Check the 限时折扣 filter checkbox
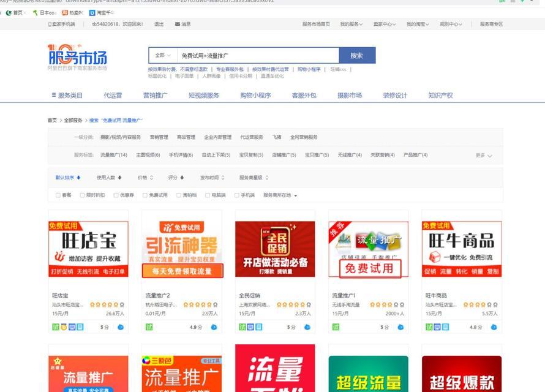This screenshot has height=392, width=545. pyautogui.click(x=83, y=195)
